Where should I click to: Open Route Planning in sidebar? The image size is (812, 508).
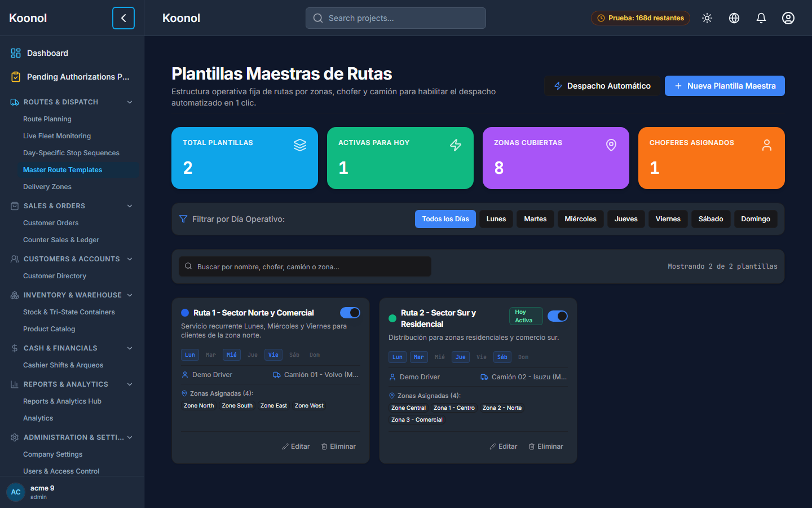pyautogui.click(x=47, y=119)
